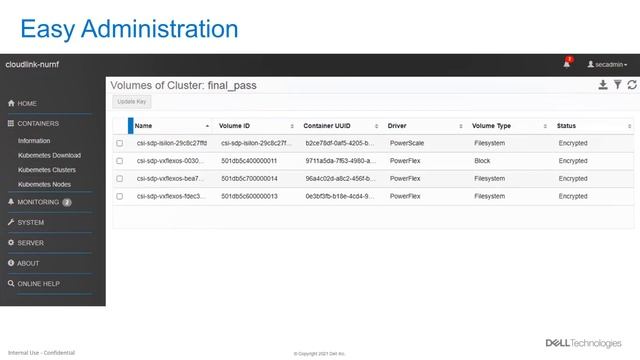Open MONITORING menu section
The width and height of the screenshot is (640, 360).
(x=38, y=202)
